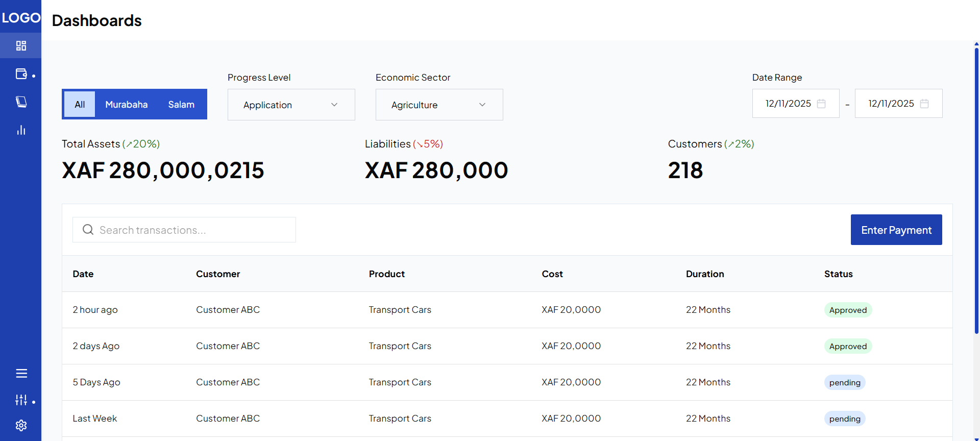Image resolution: width=980 pixels, height=441 pixels.
Task: Open the dashboard grid icon in sidebar
Action: 21,46
